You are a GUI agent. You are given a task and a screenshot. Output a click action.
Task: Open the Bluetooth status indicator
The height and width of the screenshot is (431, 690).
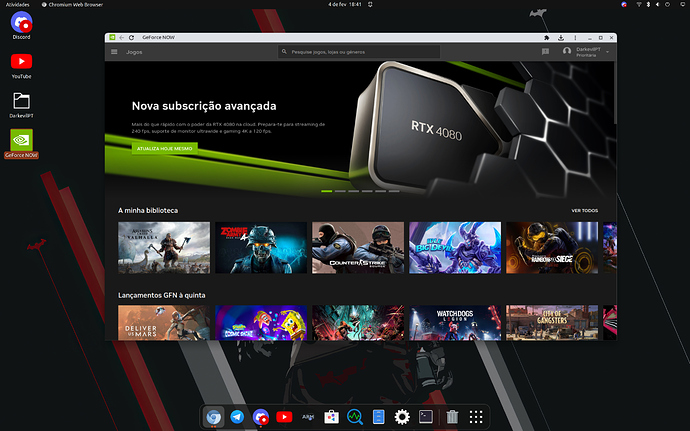[648, 4]
